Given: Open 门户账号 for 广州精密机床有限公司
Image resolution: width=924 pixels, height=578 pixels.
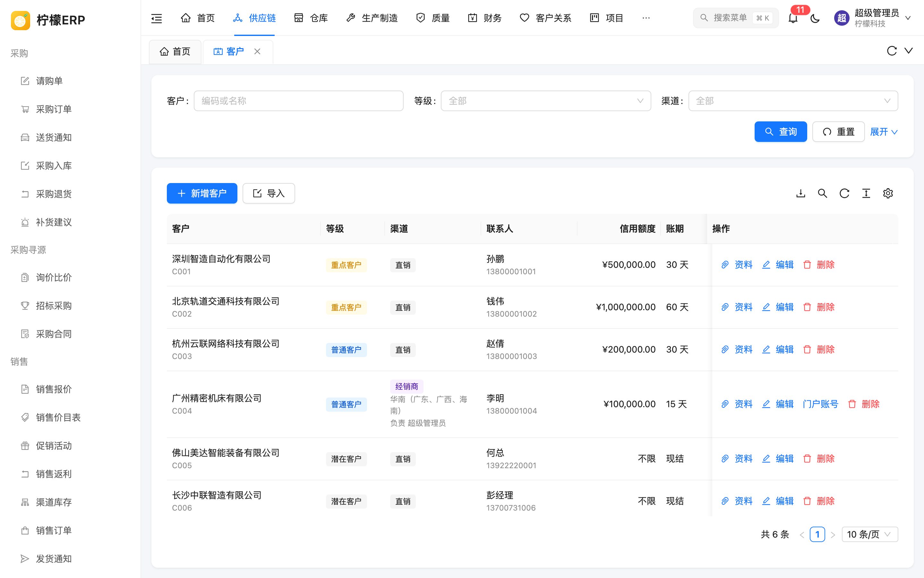Looking at the screenshot, I should tap(820, 404).
